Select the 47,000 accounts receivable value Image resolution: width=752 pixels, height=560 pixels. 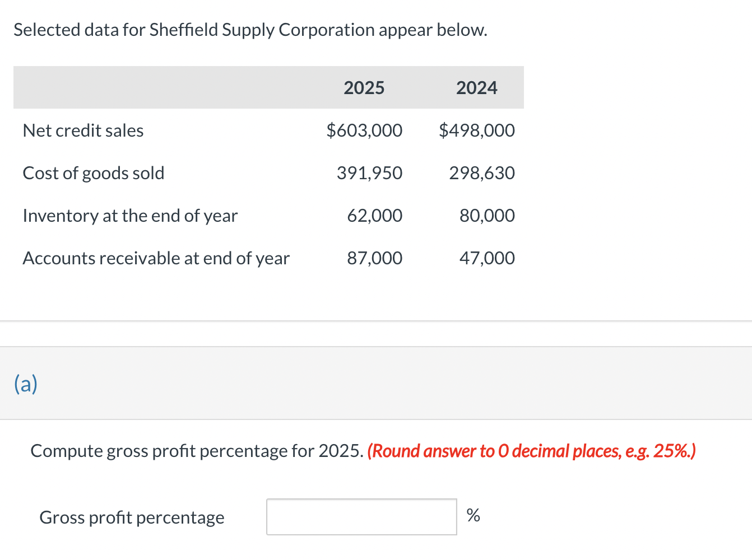[486, 258]
